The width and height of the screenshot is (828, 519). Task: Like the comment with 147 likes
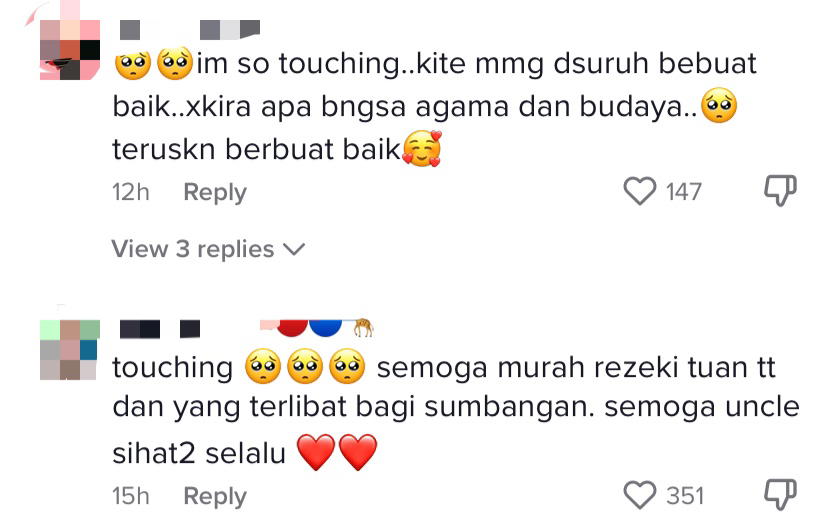tap(639, 191)
